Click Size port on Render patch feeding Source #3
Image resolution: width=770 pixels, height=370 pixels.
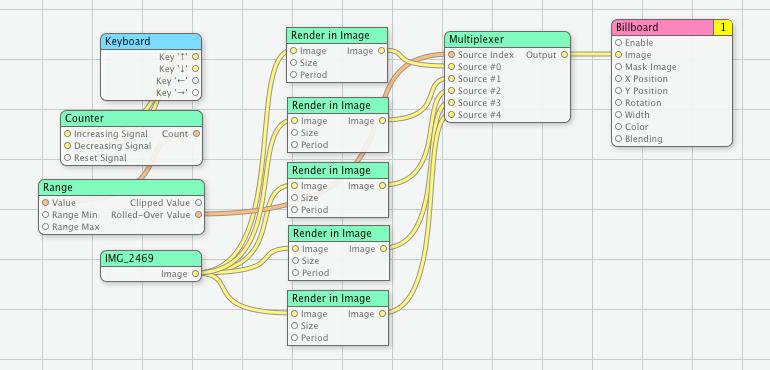[x=295, y=261]
